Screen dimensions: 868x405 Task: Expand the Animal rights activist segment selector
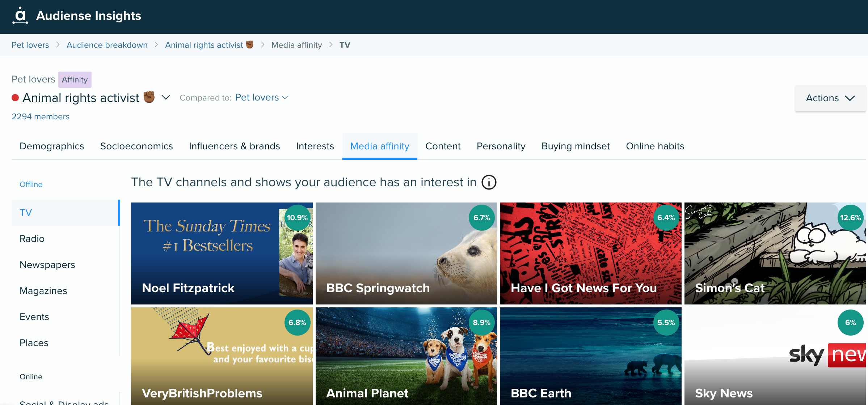tap(166, 97)
